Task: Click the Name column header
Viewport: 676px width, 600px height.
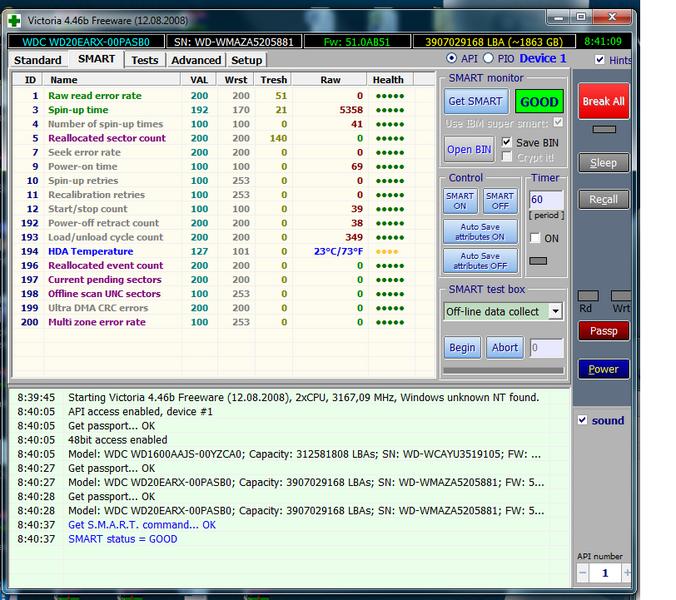Action: 112,80
